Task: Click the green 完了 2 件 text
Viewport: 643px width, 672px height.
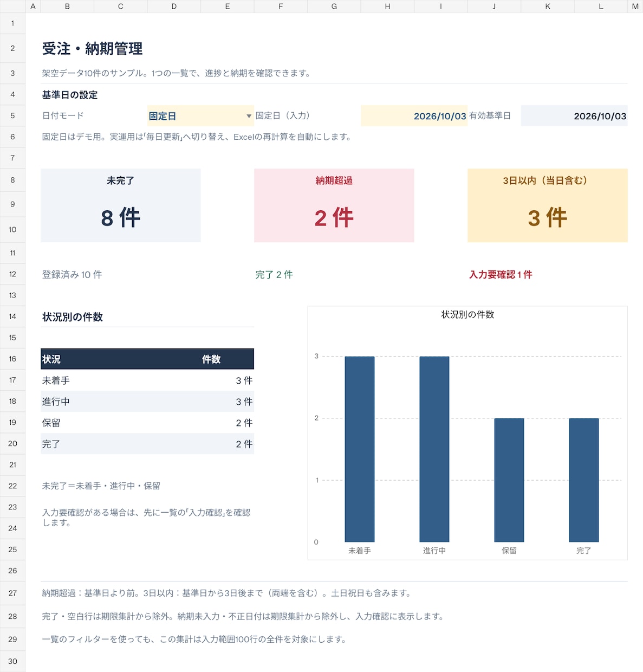Action: [274, 275]
